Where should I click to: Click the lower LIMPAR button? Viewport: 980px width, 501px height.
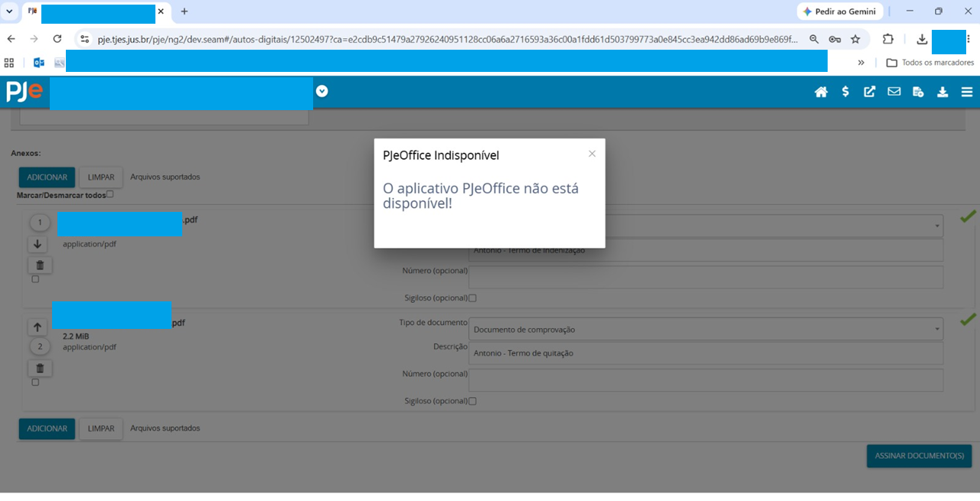pos(101,429)
